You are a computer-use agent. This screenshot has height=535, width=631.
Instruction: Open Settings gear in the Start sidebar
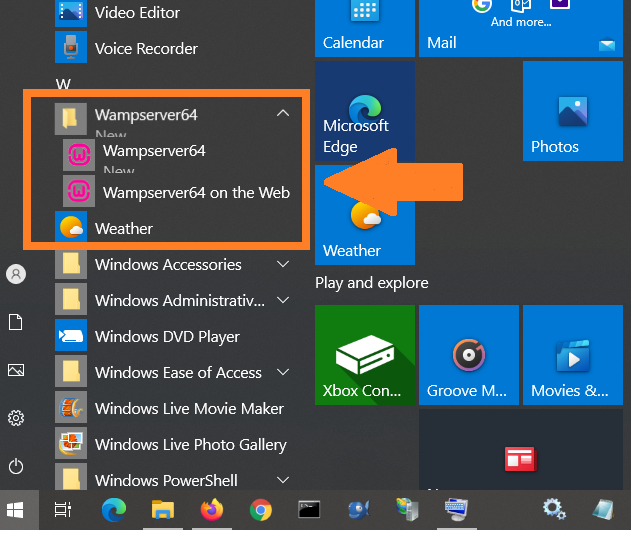coord(16,418)
